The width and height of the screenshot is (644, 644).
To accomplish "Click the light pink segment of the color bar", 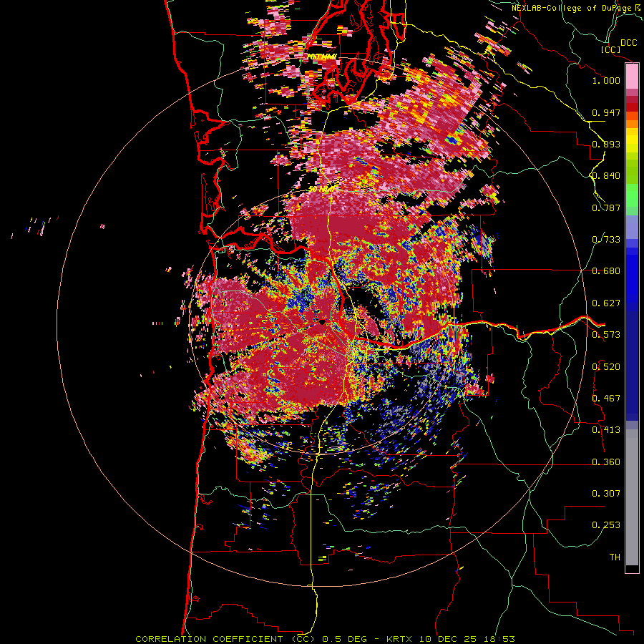I will click(632, 77).
